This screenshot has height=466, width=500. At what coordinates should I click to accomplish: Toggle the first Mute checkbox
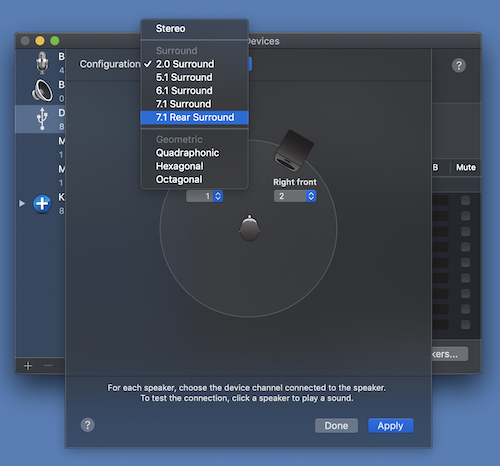pyautogui.click(x=465, y=200)
